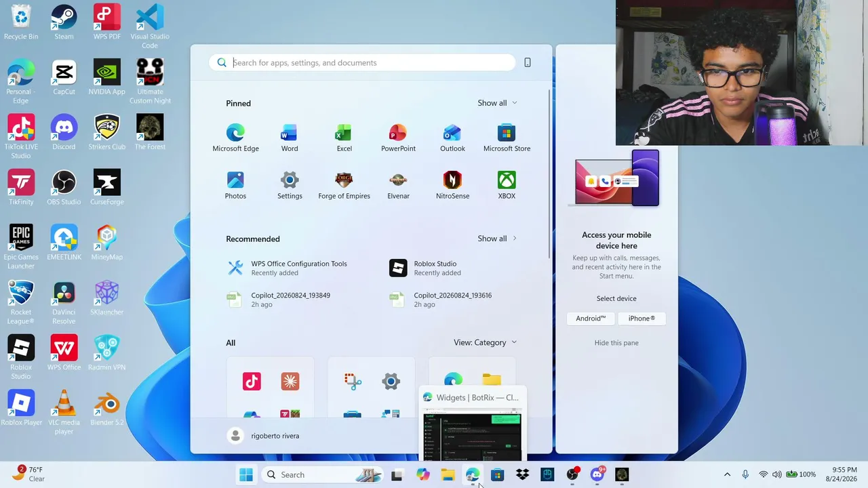Screen dimensions: 868x488
Task: Open Dropbox from the taskbar
Action: (x=522, y=474)
